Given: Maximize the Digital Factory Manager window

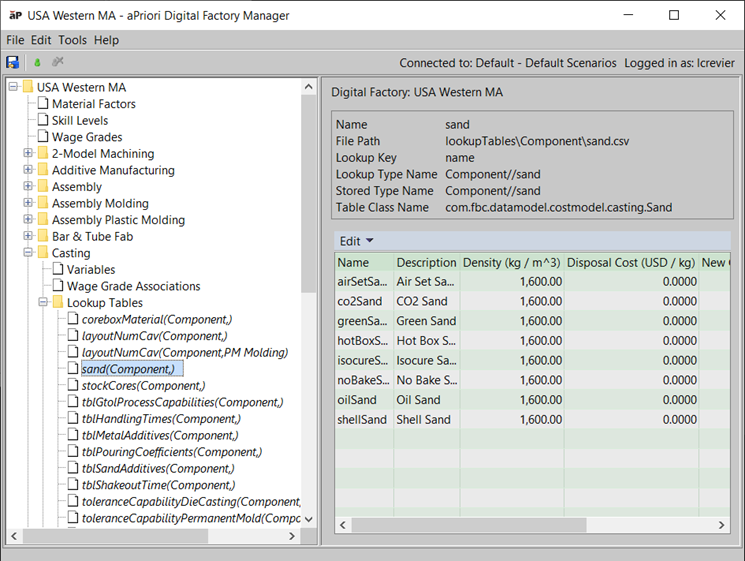Looking at the screenshot, I should tap(674, 15).
